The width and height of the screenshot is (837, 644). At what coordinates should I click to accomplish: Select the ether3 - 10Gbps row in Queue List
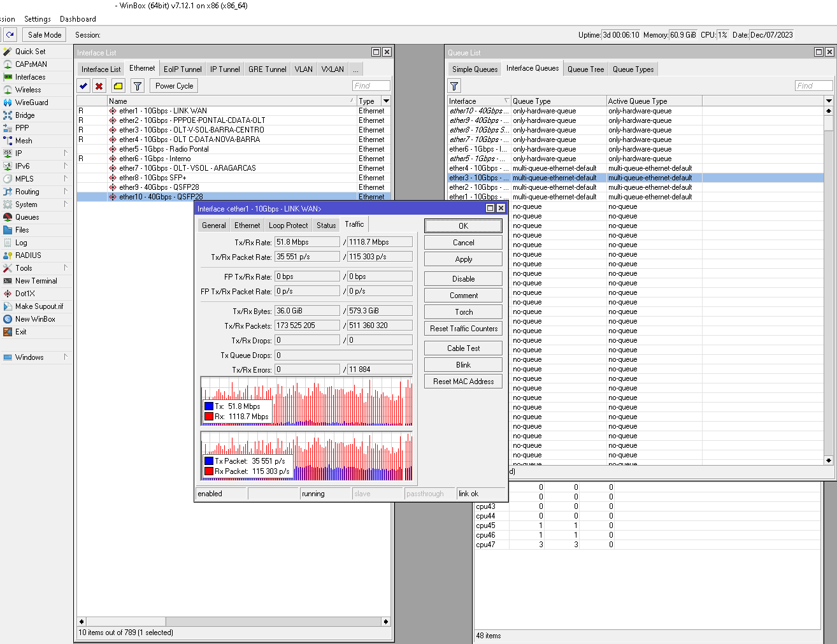[636, 178]
